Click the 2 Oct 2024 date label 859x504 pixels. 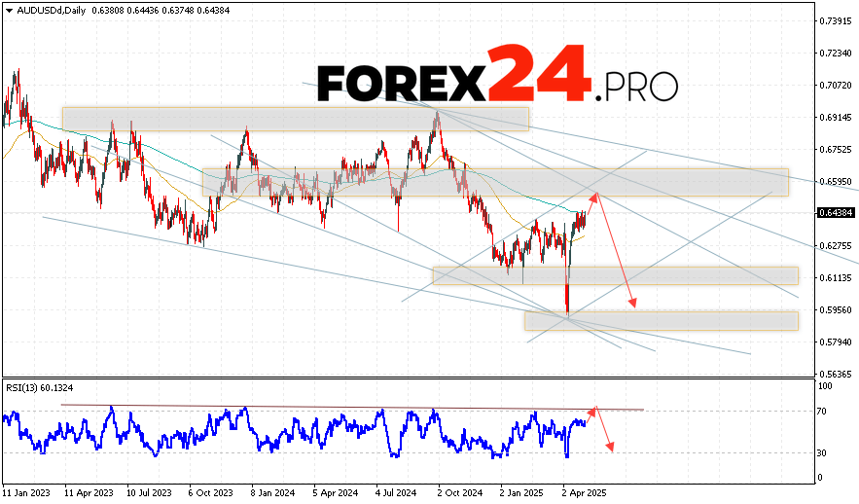(460, 493)
